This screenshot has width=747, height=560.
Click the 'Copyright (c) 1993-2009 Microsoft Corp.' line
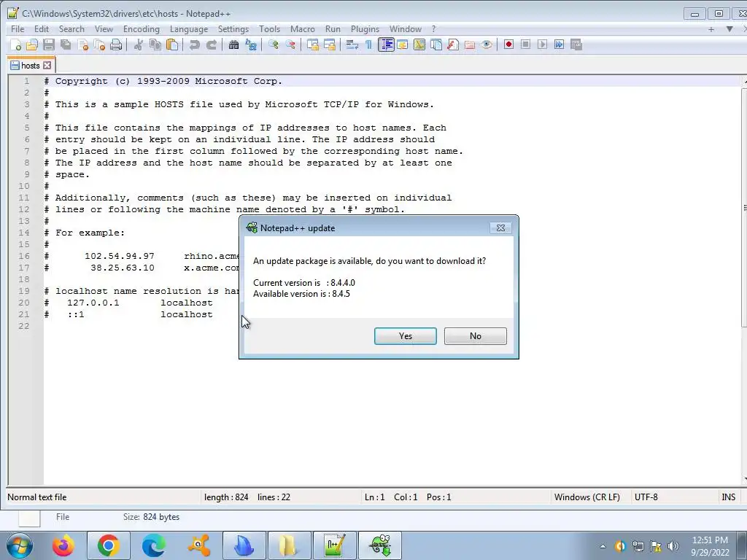[x=163, y=82]
